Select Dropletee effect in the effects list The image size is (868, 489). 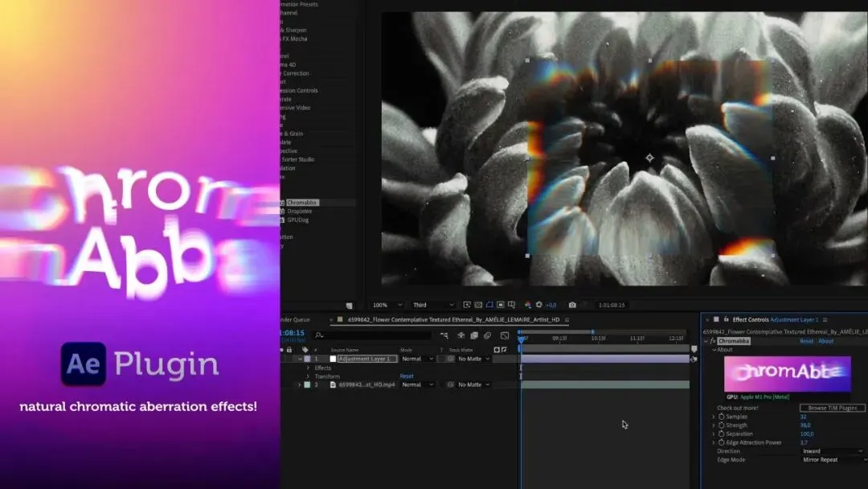300,211
